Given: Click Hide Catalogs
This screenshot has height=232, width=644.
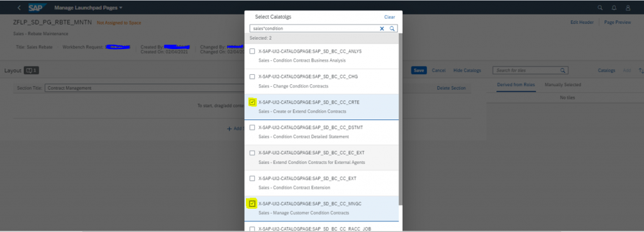Looking at the screenshot, I should click(467, 70).
